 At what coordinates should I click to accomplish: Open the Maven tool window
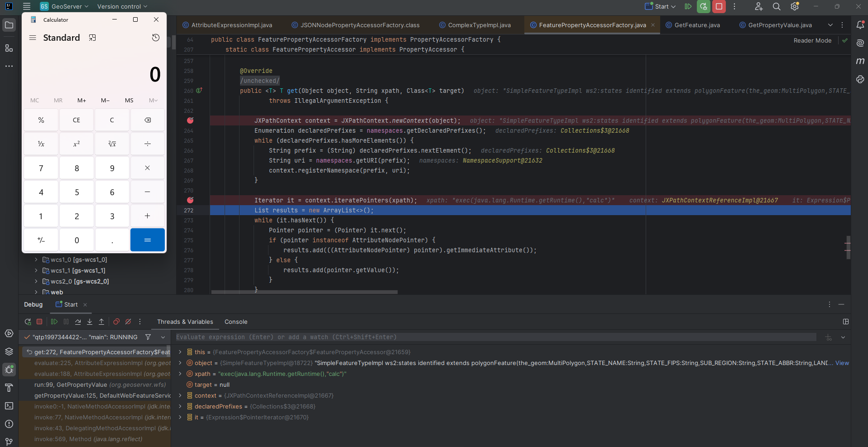click(x=860, y=61)
